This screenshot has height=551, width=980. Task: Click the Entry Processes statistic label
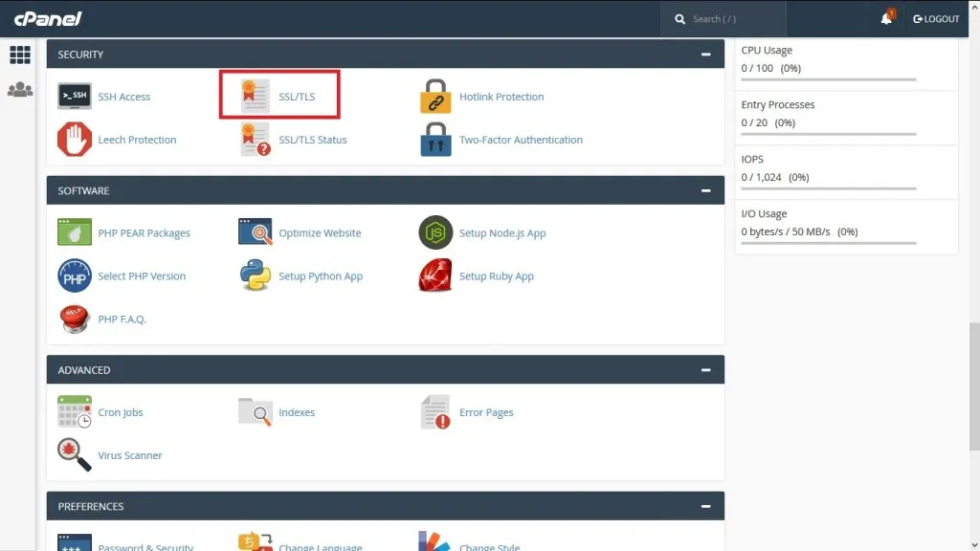pos(777,104)
